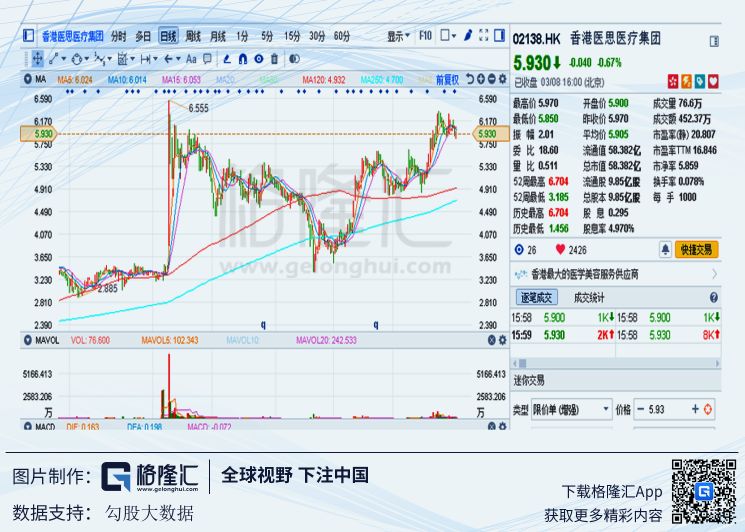
Task: Close the MAVOL indicator panel
Action: click(x=492, y=340)
